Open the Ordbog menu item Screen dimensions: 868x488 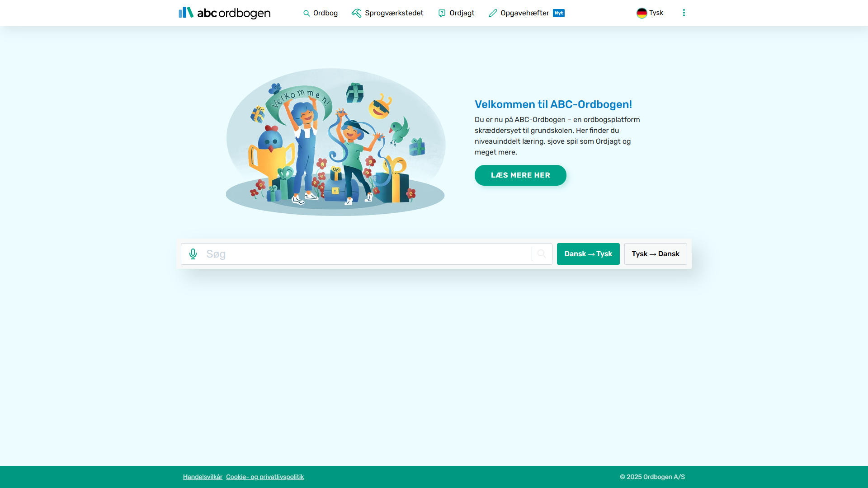pyautogui.click(x=325, y=13)
